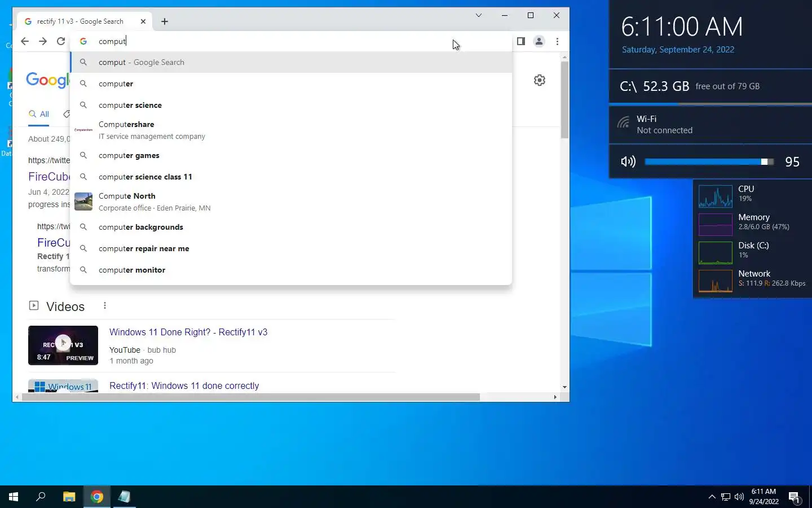This screenshot has height=508, width=812.
Task: Open taskbar search magnifier
Action: tap(41, 497)
